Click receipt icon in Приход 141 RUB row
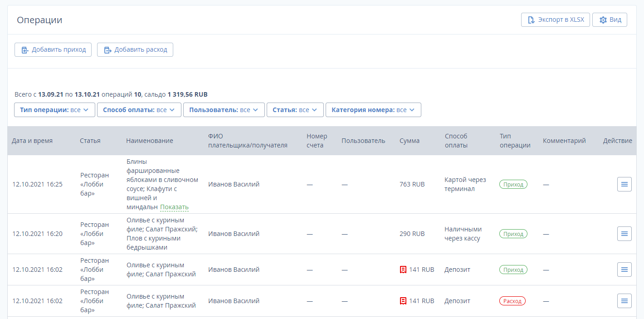 403,270
